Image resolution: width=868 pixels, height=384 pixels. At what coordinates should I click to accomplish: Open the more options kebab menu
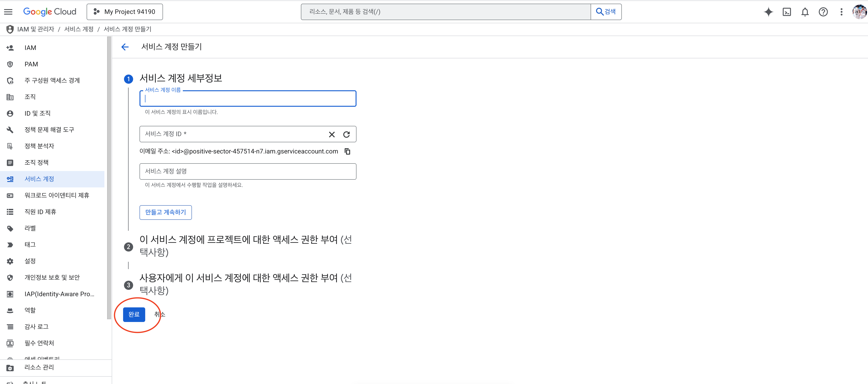841,12
